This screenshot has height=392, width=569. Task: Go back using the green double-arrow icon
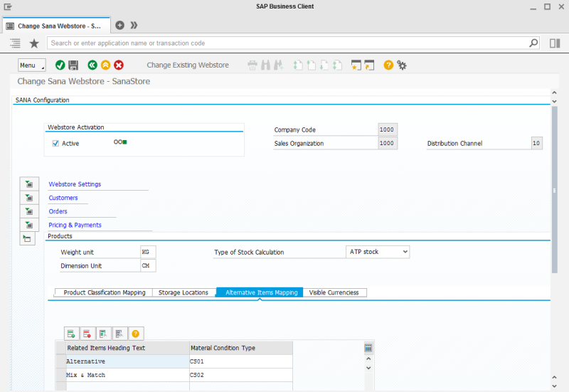(x=92, y=65)
